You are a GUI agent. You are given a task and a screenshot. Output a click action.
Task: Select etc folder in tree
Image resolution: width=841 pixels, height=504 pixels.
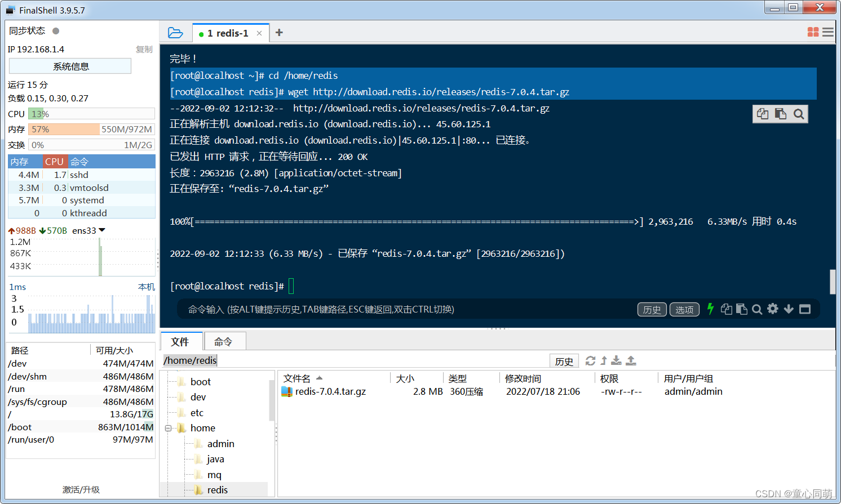(197, 413)
